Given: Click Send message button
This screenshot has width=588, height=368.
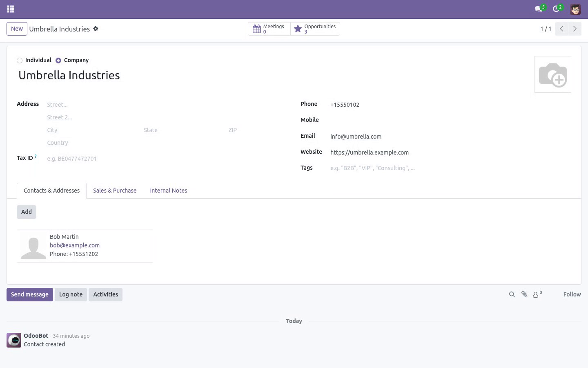Looking at the screenshot, I should coord(30,294).
